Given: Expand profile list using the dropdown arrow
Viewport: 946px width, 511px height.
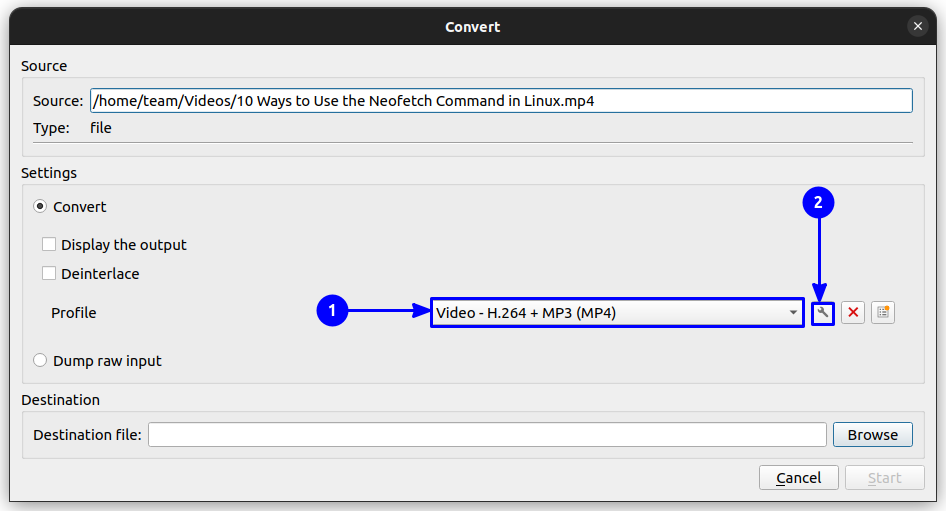Looking at the screenshot, I should tap(793, 313).
